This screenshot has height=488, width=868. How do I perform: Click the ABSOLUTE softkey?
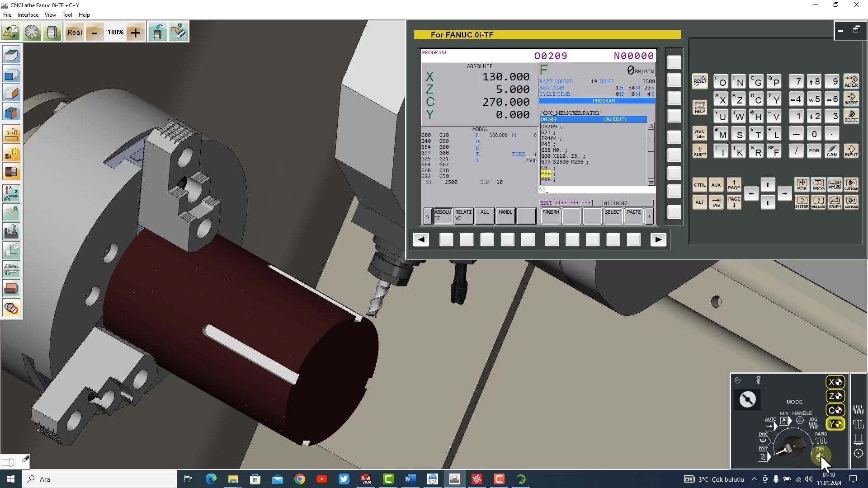tap(443, 216)
